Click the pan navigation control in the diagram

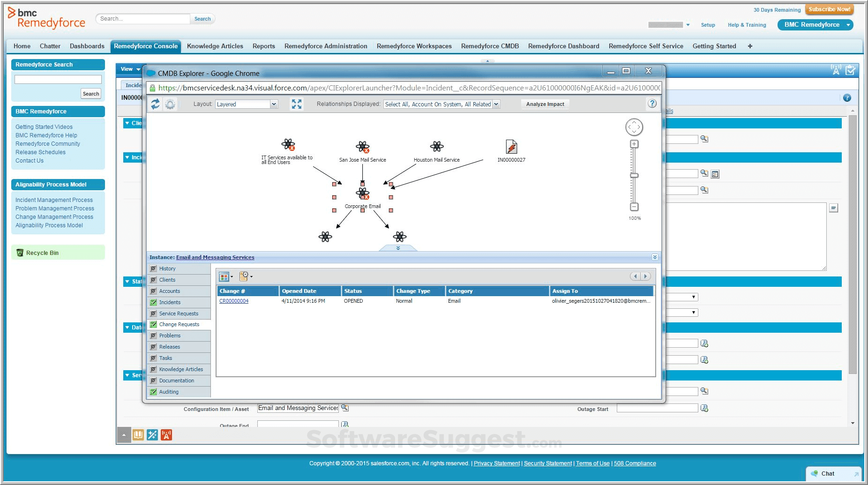pos(634,127)
